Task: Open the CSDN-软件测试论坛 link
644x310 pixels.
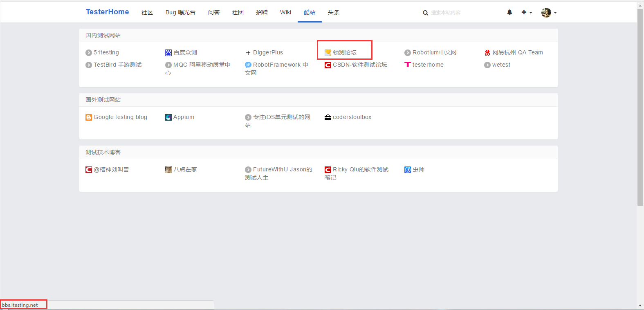Action: click(360, 65)
